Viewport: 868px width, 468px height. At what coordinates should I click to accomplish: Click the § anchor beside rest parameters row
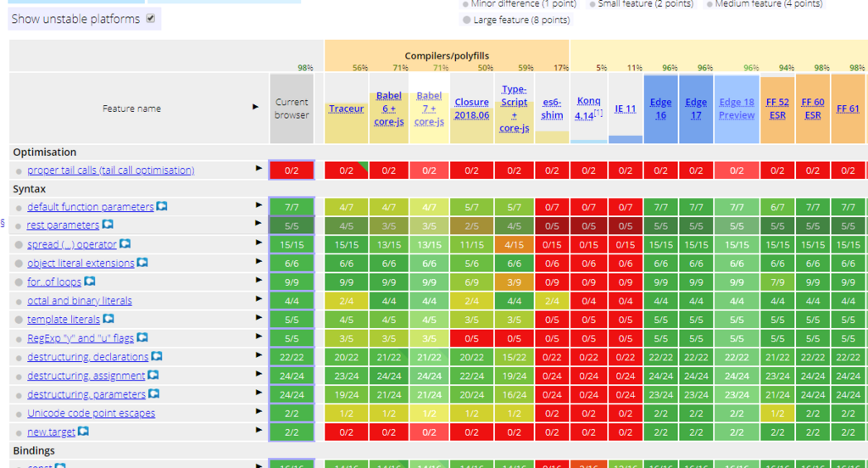coord(3,223)
